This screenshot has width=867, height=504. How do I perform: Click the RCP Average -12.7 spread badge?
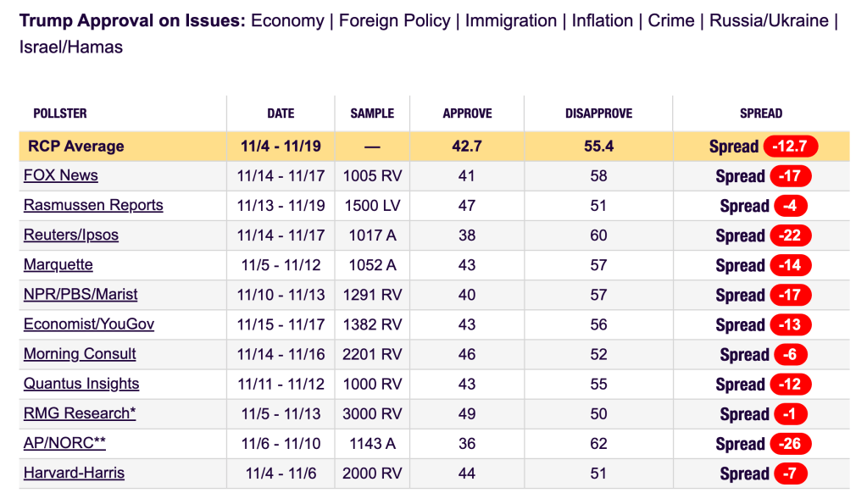click(790, 147)
